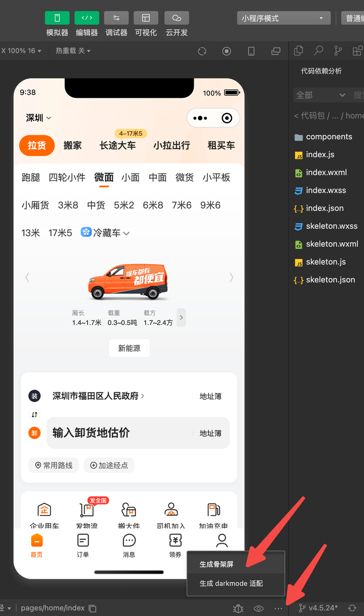Click the bug debug icon in status bar
Image resolution: width=364 pixels, height=616 pixels.
coord(238,608)
